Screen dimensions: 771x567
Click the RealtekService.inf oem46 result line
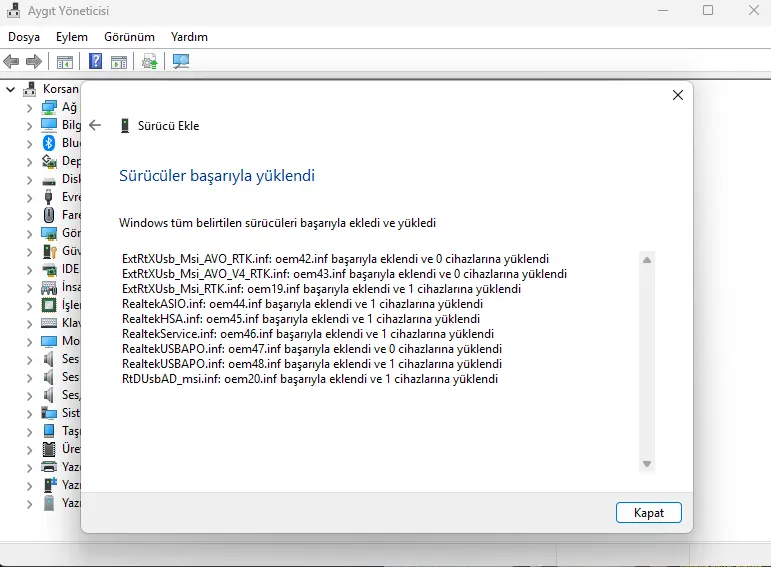point(308,334)
